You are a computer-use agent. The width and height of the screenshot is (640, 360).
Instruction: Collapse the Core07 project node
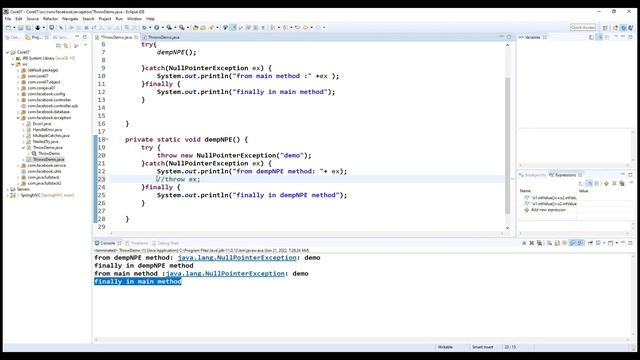(x=7, y=52)
